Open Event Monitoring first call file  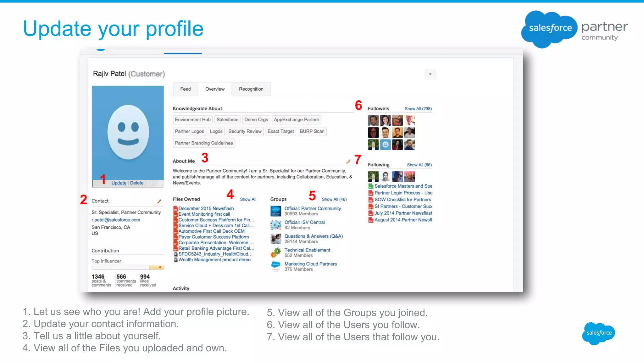pos(204,214)
